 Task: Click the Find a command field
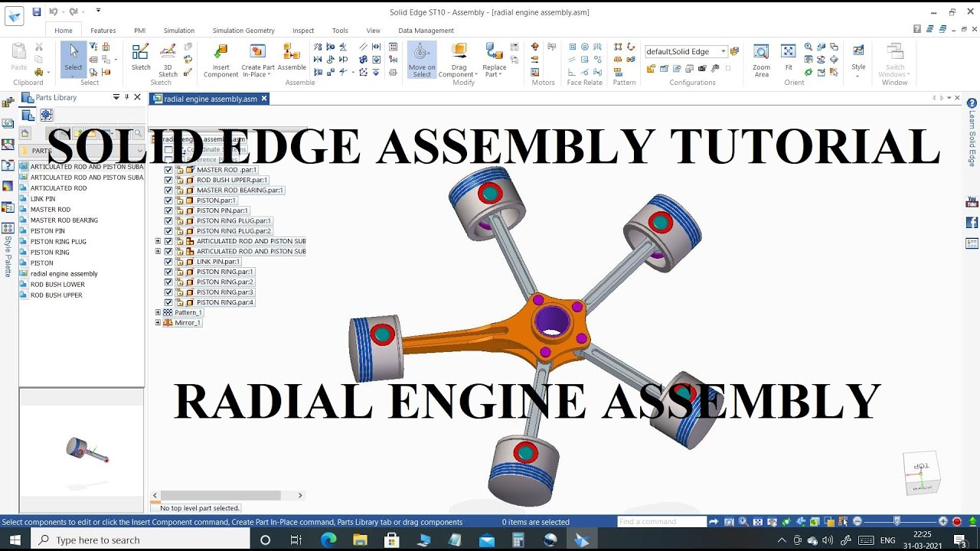661,522
